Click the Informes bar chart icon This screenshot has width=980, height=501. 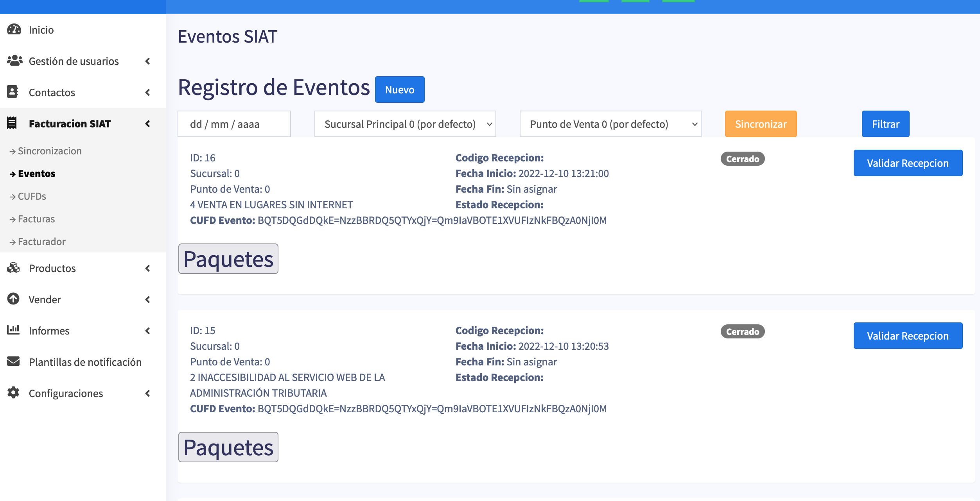click(13, 330)
